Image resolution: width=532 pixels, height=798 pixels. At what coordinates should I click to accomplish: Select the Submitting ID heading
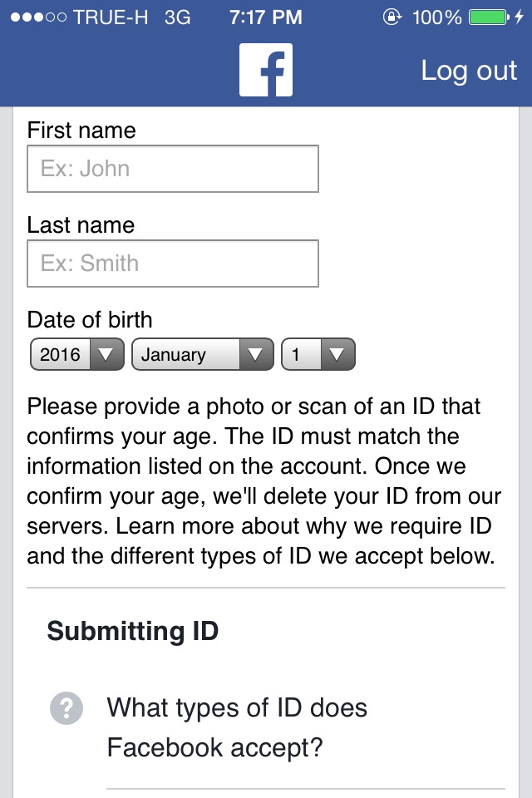click(x=133, y=631)
